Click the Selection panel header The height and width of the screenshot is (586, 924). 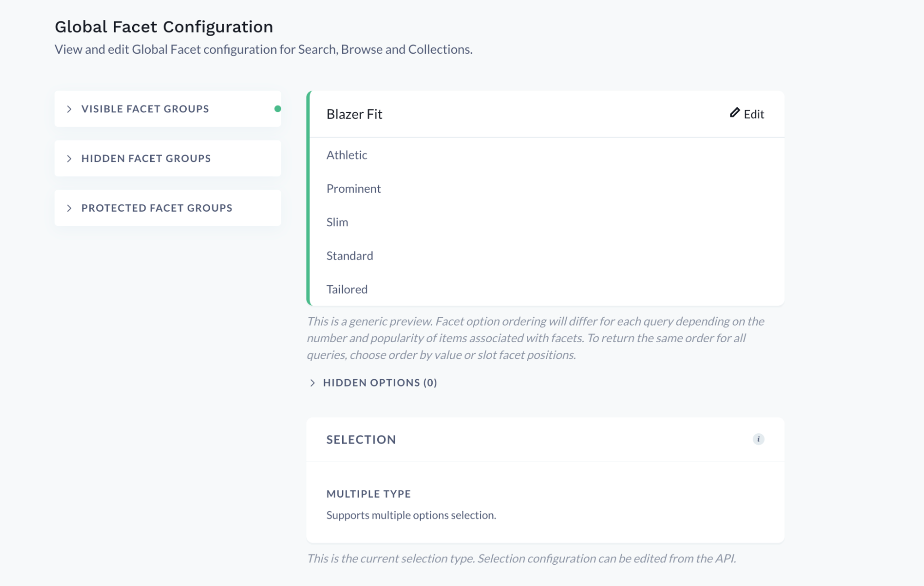tap(361, 439)
